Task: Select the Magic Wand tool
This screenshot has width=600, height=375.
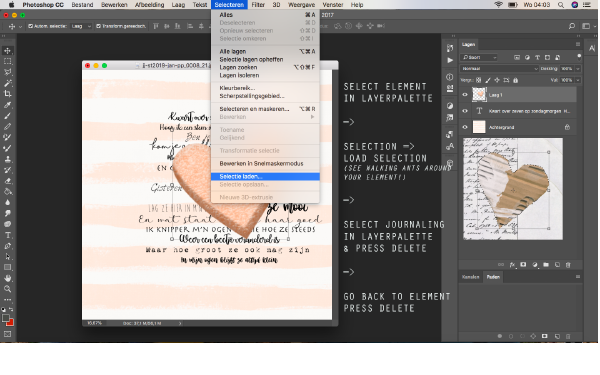Action: pyautogui.click(x=7, y=83)
